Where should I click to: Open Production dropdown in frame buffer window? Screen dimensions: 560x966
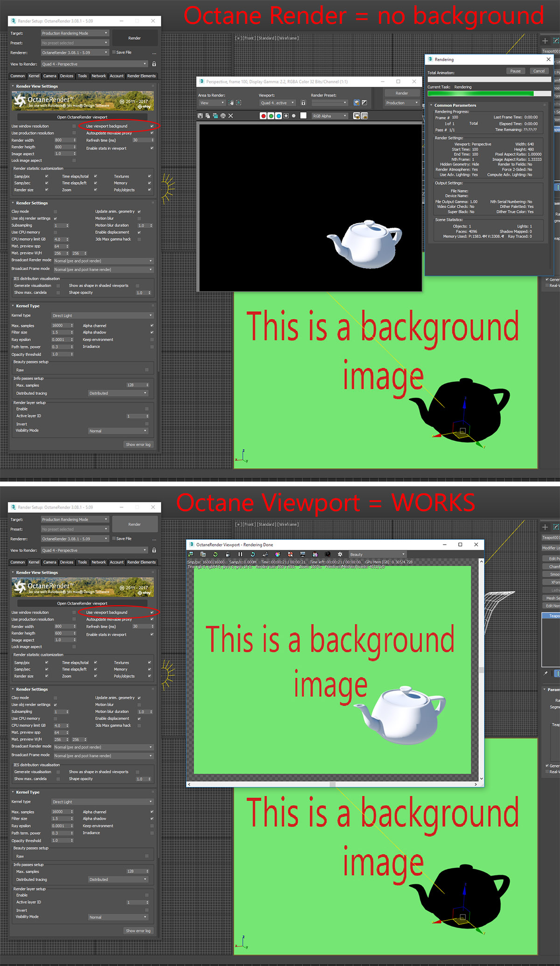pyautogui.click(x=401, y=103)
